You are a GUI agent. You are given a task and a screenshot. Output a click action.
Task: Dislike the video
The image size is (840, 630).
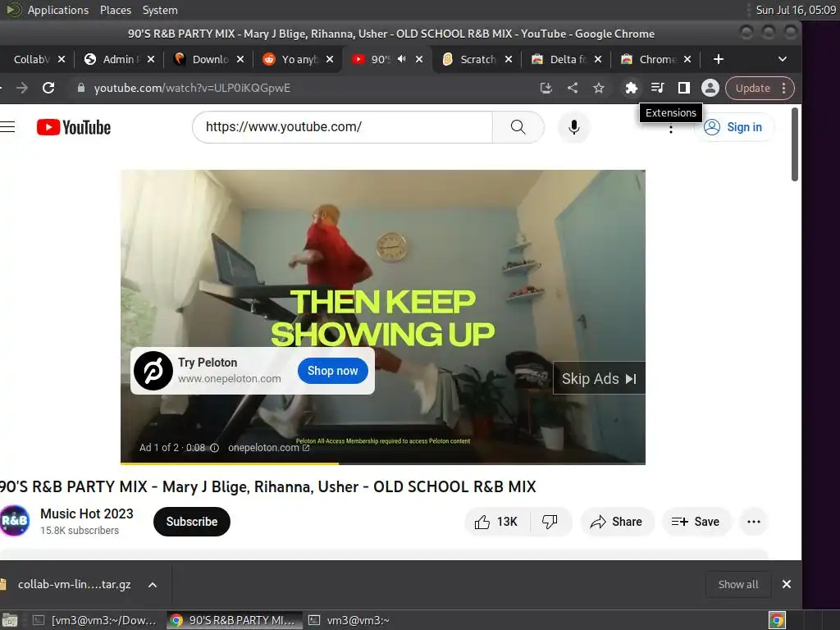[x=550, y=521]
